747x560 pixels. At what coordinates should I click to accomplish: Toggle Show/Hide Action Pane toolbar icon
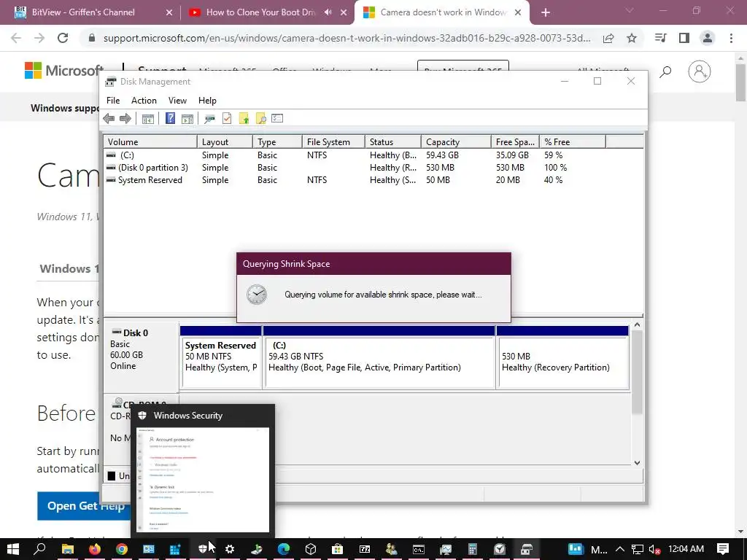point(187,119)
